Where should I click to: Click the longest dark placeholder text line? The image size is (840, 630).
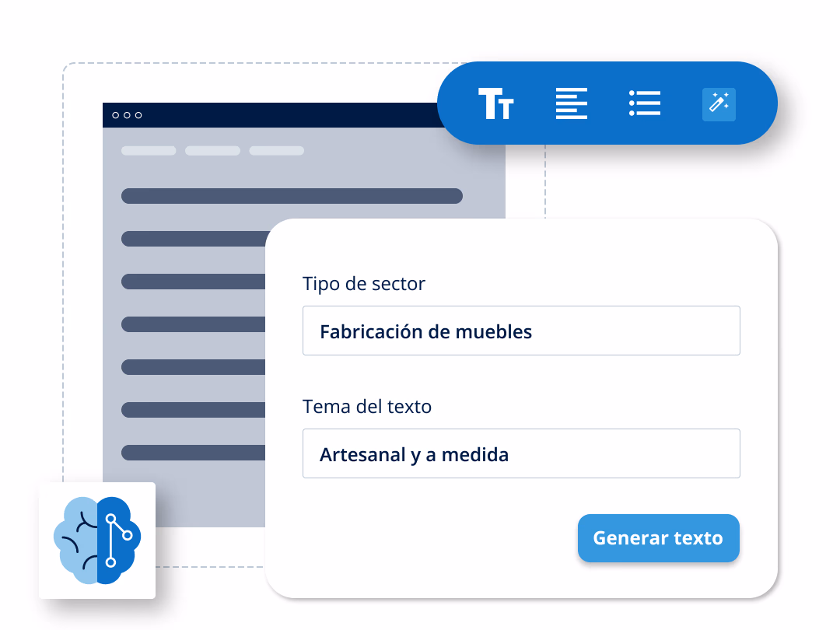[292, 196]
